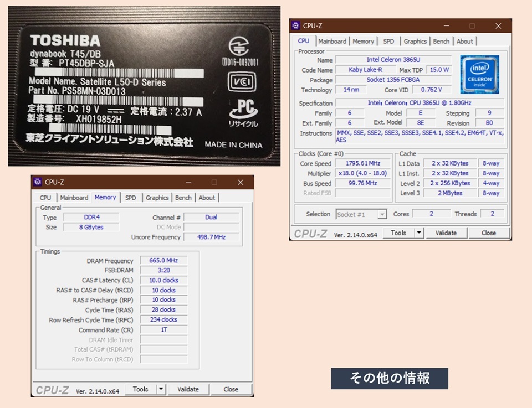532x408 pixels.
Task: Click Close button in Memory window
Action: [231, 389]
